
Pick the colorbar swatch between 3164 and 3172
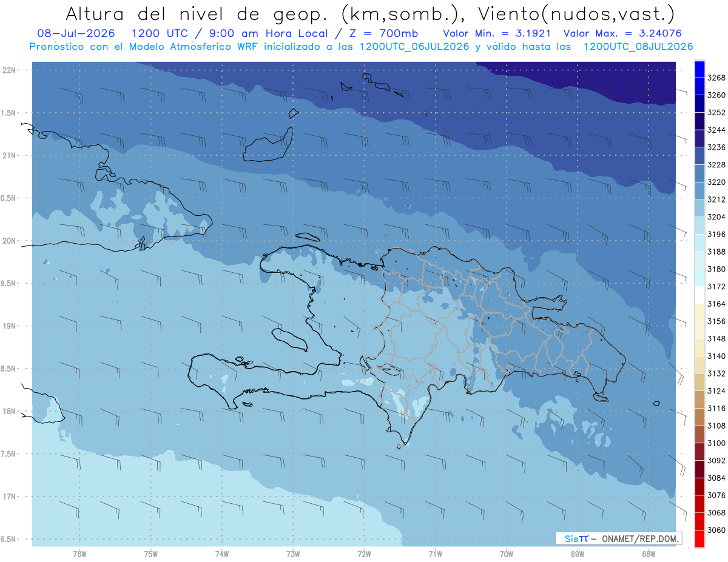click(699, 295)
